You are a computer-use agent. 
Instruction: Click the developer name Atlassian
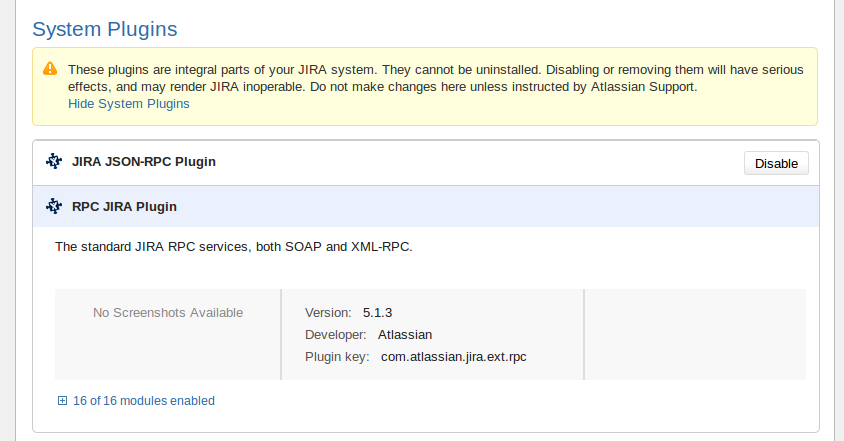(405, 334)
